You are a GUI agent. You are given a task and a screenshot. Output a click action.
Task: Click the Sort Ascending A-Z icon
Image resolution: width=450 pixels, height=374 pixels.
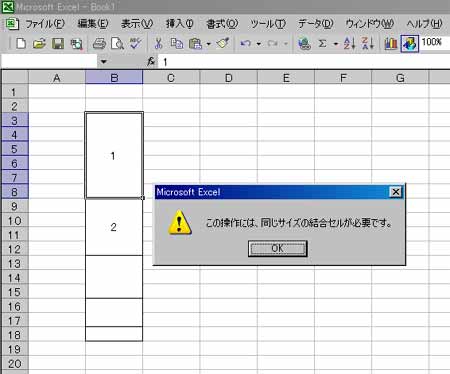tap(349, 43)
